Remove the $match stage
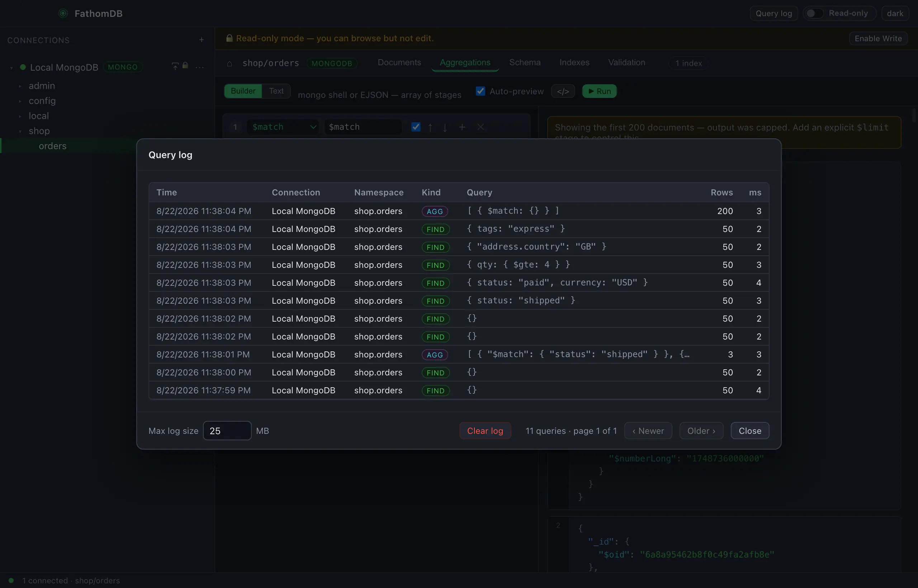This screenshot has height=588, width=918. [x=481, y=127]
